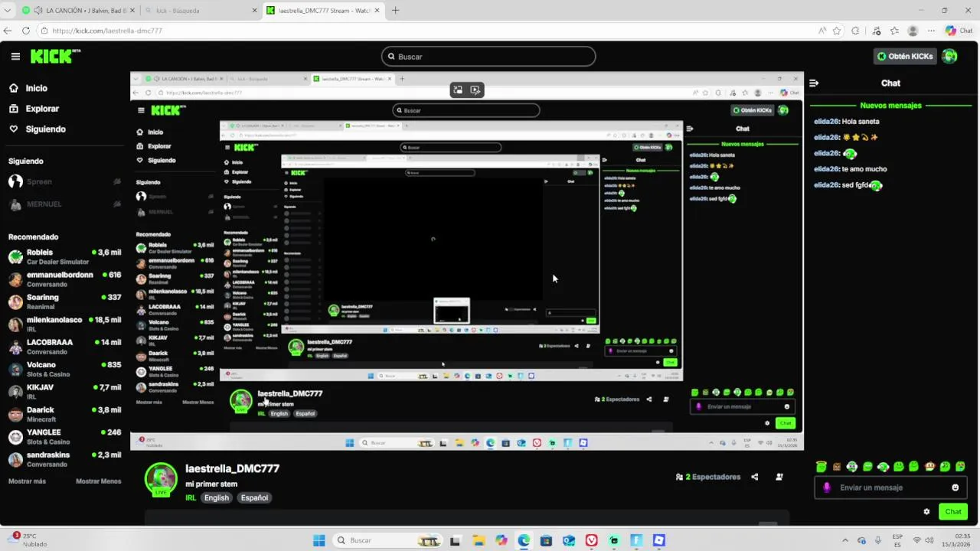Open the share icon right of the large 2 Espectadores

(x=754, y=477)
